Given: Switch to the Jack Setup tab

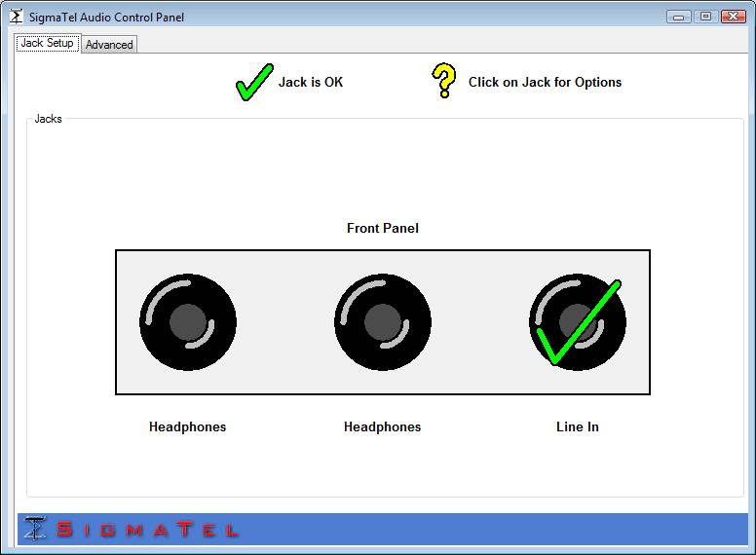Looking at the screenshot, I should click(x=47, y=43).
